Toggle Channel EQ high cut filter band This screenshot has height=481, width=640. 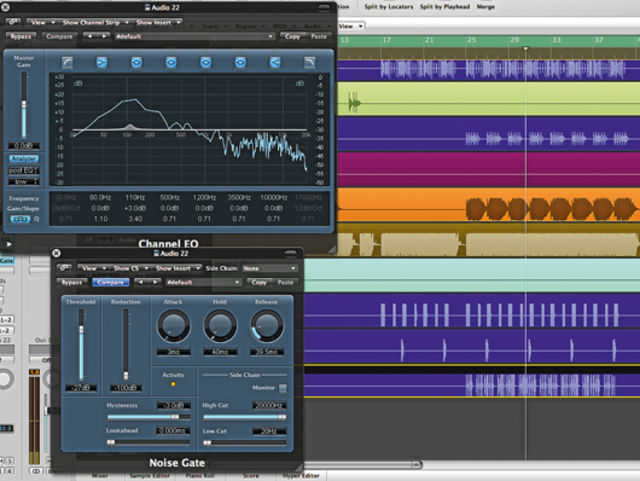310,62
